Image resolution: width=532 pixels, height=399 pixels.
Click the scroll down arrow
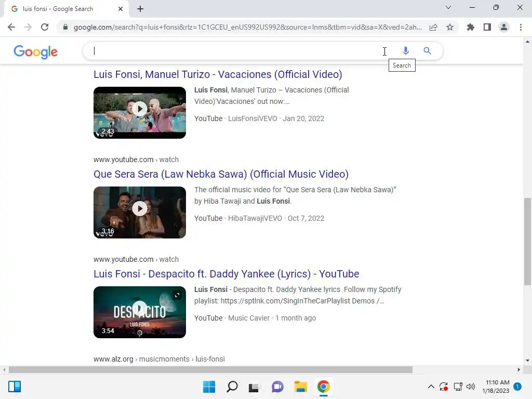coord(528,361)
